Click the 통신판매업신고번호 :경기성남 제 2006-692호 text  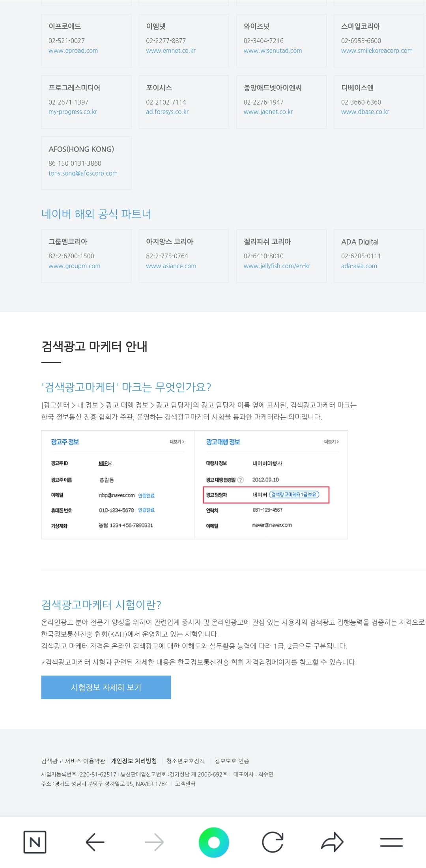coord(174,775)
